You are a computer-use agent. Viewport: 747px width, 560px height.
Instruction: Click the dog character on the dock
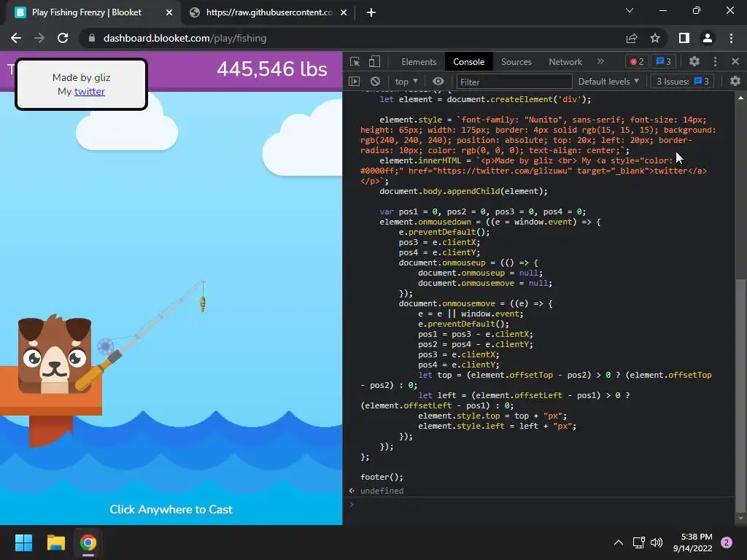click(54, 353)
